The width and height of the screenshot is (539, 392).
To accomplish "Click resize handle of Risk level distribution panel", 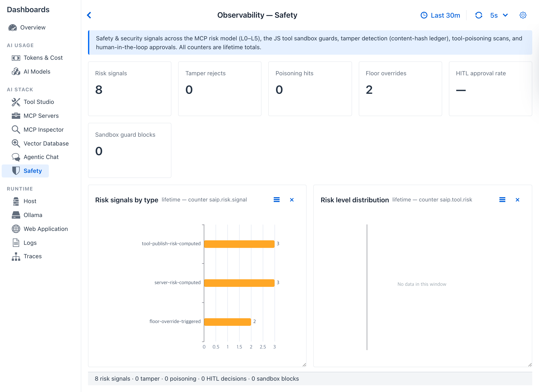I will click(x=530, y=365).
